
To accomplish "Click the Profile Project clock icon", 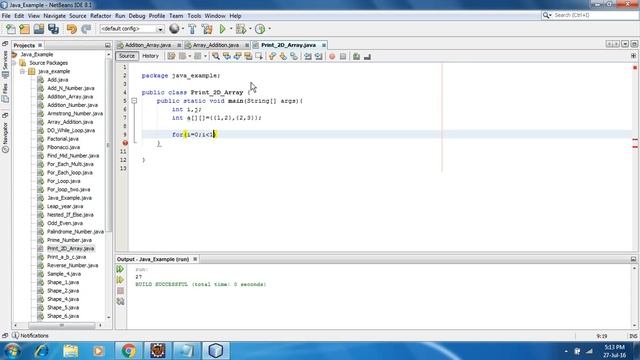I will pyautogui.click(x=260, y=29).
